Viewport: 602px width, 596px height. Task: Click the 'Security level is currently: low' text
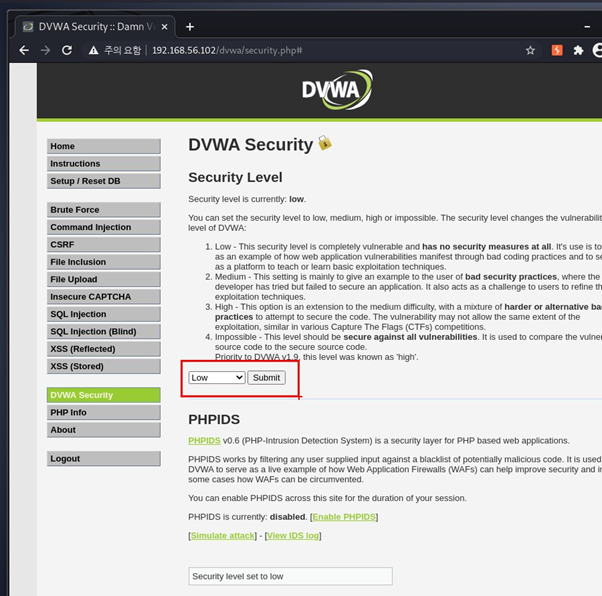tap(247, 199)
